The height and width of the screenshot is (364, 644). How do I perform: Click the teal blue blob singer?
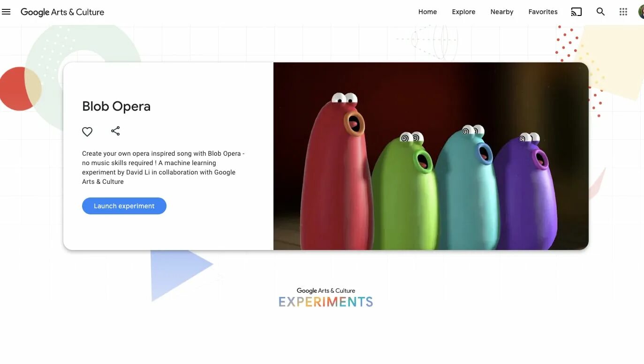tap(466, 188)
